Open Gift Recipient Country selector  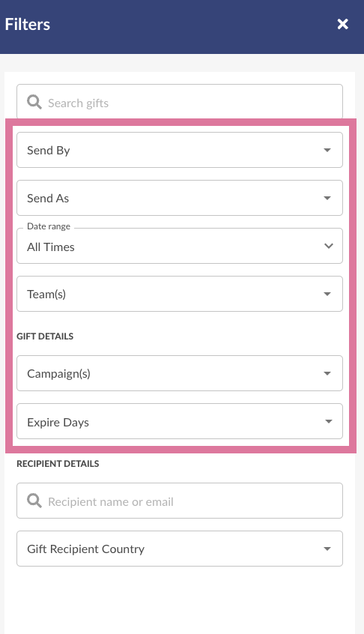click(180, 549)
